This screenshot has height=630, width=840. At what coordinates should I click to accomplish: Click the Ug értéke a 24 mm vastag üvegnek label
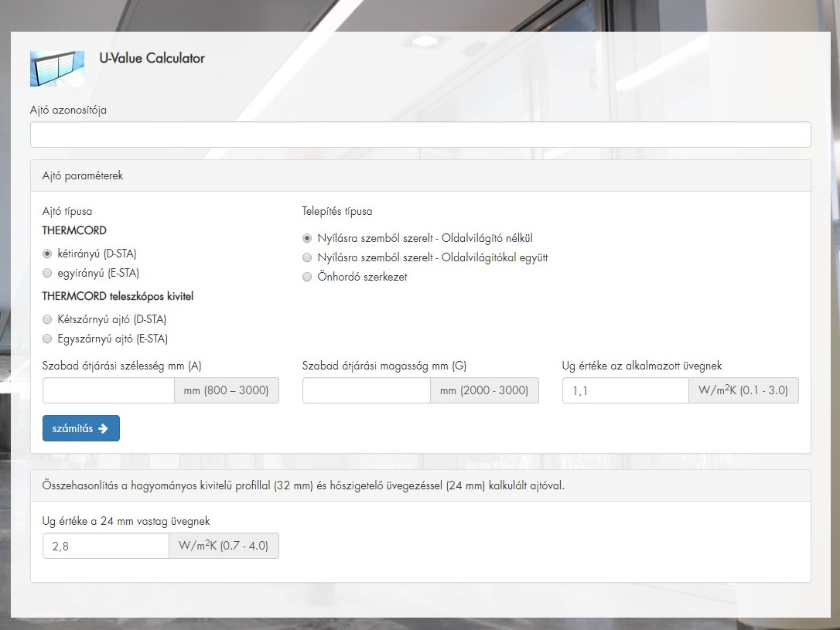point(126,521)
